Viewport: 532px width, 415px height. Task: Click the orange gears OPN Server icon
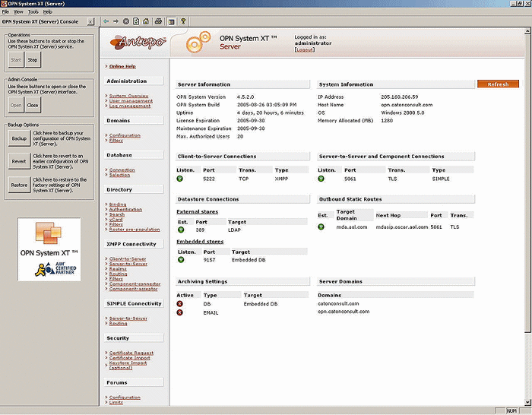(198, 42)
